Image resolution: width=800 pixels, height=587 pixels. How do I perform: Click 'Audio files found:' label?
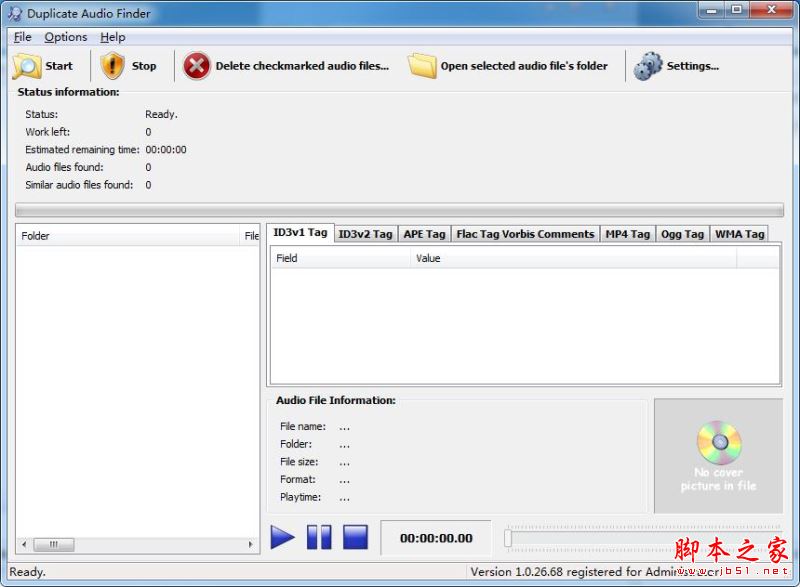click(x=64, y=167)
